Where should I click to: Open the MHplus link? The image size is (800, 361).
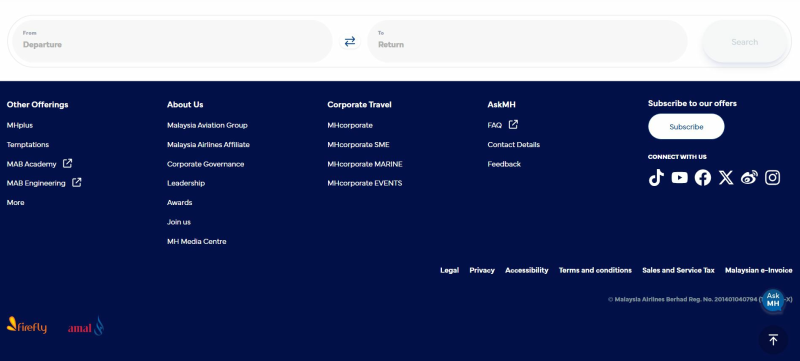(20, 125)
